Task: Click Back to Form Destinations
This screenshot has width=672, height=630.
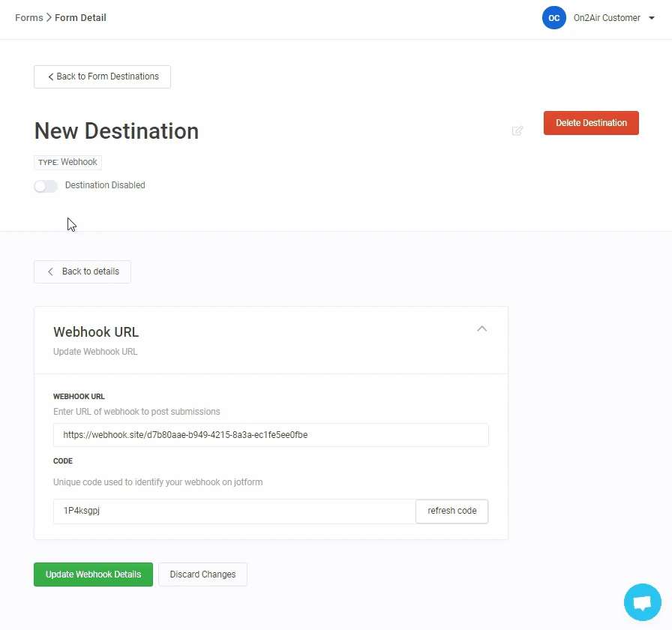Action: point(102,76)
